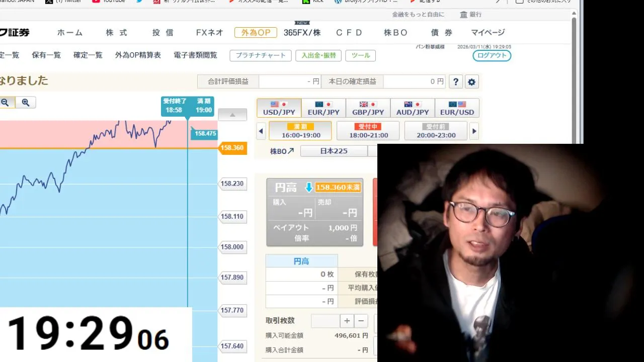Click the ツール button
This screenshot has width=644, height=362.
pos(361,55)
